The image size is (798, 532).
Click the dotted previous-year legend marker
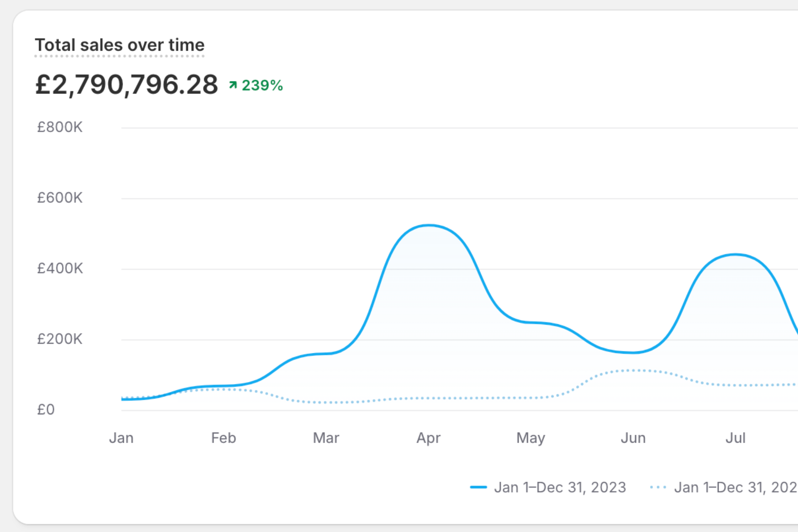click(x=658, y=487)
